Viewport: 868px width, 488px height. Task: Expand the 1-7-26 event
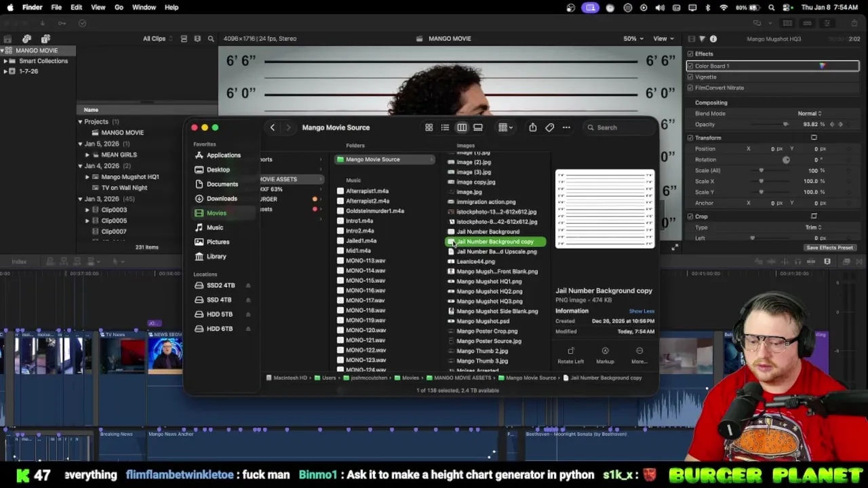pos(5,71)
